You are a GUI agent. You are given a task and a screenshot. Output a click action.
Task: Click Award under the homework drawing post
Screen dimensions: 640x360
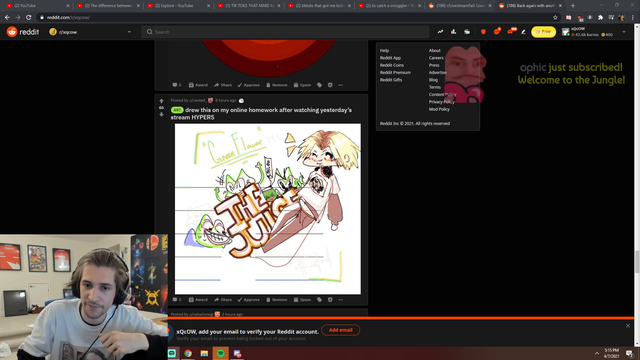(198, 300)
